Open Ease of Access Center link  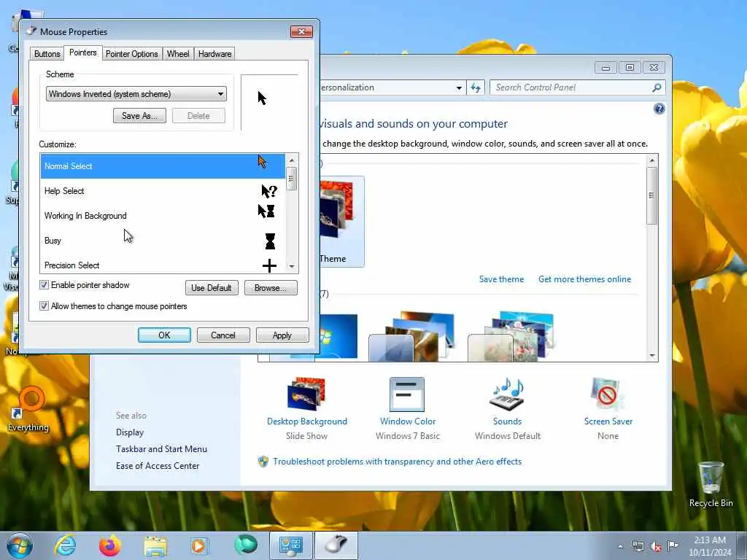click(x=158, y=466)
